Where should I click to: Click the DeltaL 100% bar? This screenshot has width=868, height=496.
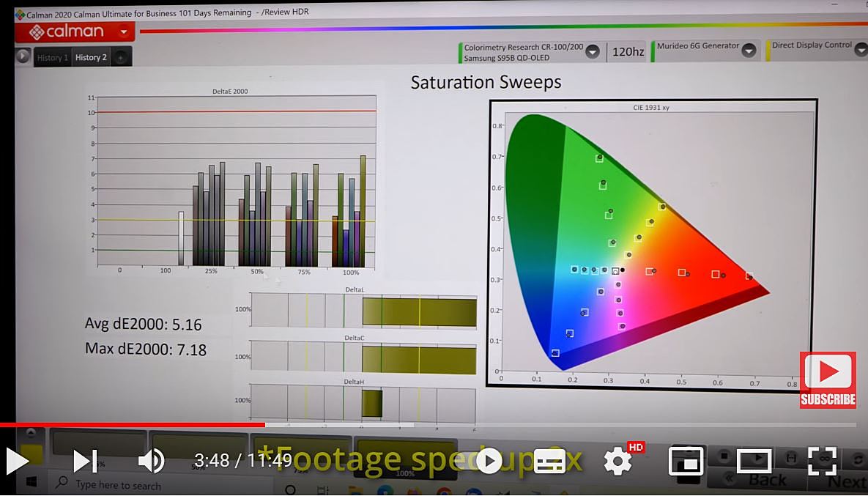tap(419, 311)
